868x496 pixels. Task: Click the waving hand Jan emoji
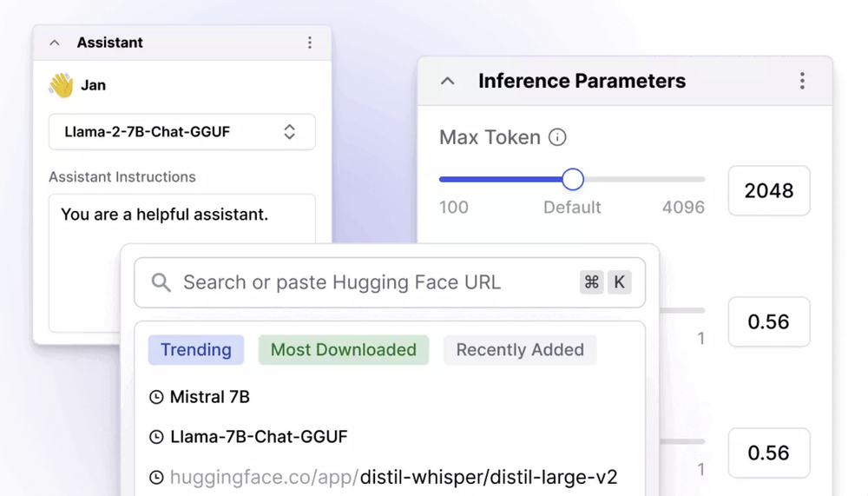[61, 85]
